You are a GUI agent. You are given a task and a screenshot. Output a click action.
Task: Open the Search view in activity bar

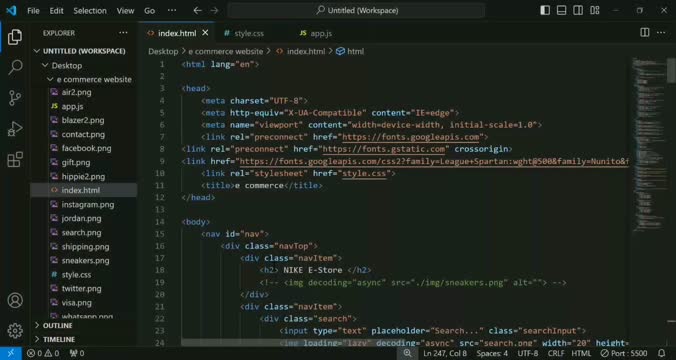tap(15, 67)
